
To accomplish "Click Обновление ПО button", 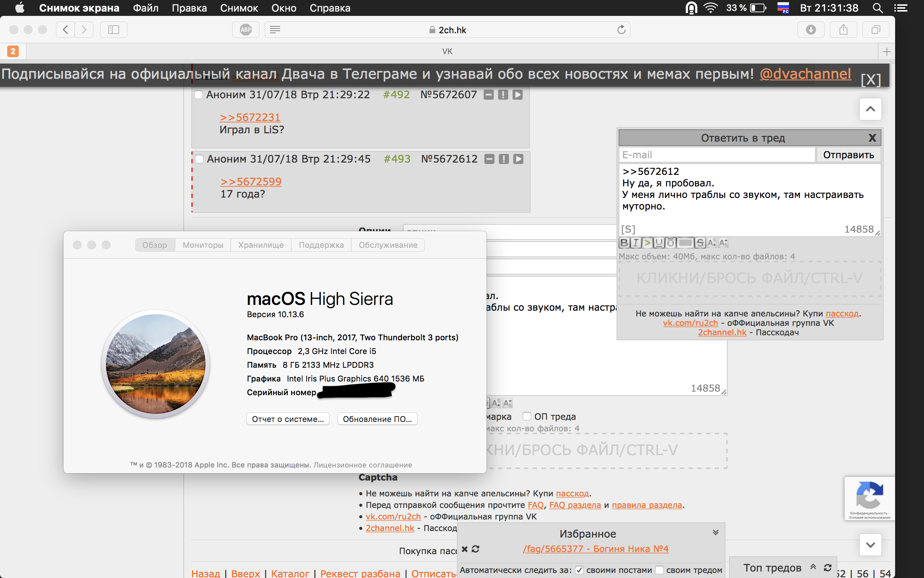I will (377, 419).
